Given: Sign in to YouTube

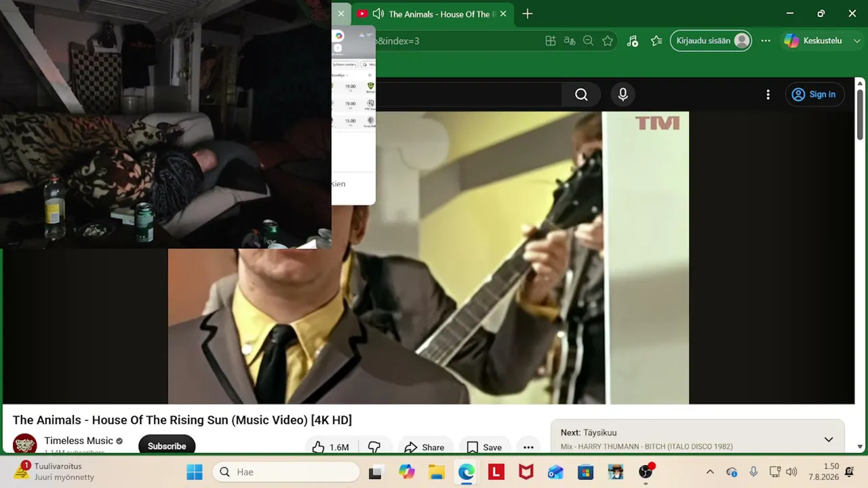Looking at the screenshot, I should pos(814,95).
